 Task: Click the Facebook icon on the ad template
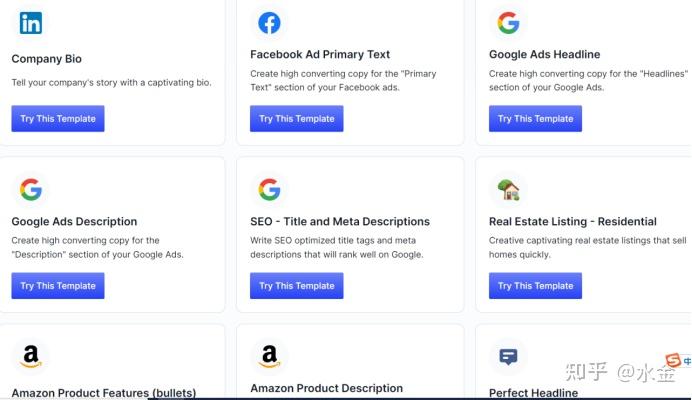click(x=269, y=22)
